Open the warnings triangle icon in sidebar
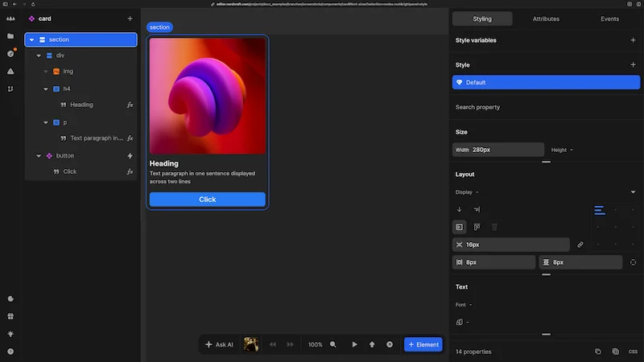The width and height of the screenshot is (644, 362). (10, 72)
